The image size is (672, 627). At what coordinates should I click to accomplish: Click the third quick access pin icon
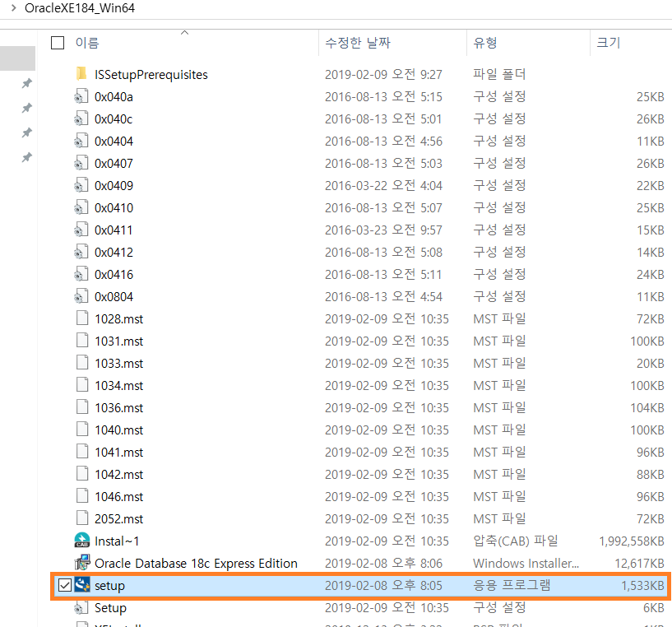(x=26, y=132)
